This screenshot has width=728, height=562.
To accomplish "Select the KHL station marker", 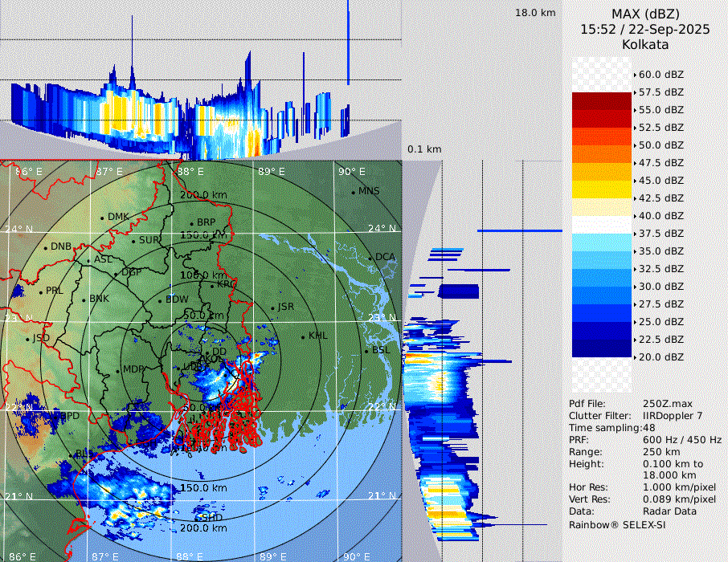I will click(x=303, y=336).
